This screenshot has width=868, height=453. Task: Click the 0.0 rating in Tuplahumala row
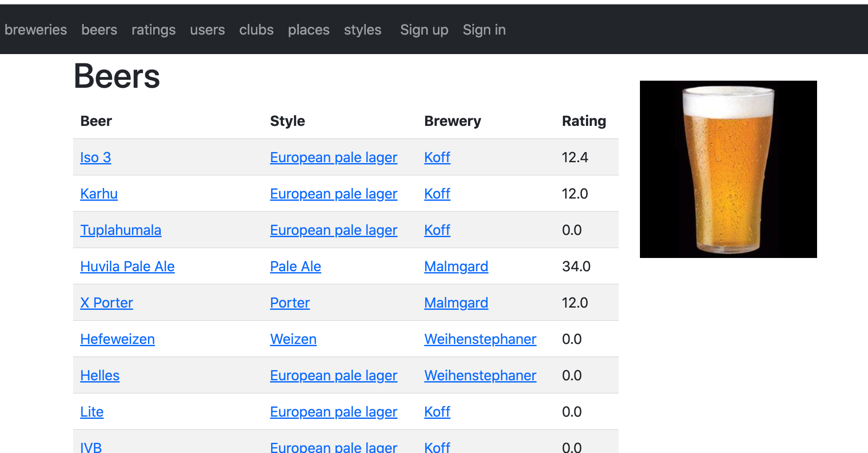pos(572,230)
